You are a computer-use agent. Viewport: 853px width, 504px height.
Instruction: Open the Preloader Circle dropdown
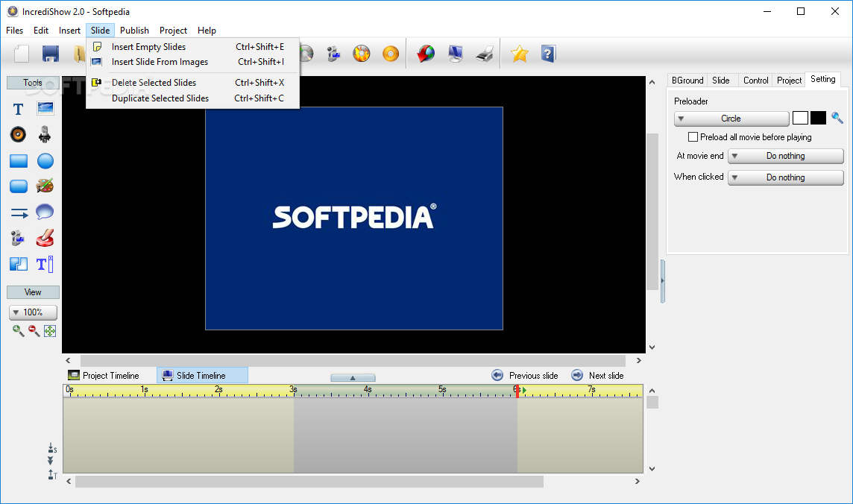731,119
